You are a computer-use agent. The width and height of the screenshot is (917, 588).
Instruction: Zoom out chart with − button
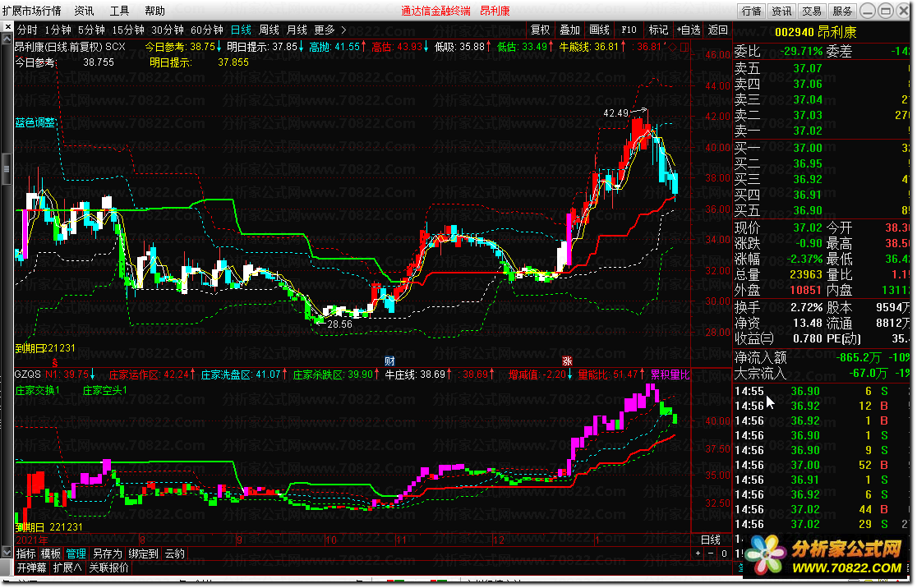tap(711, 554)
